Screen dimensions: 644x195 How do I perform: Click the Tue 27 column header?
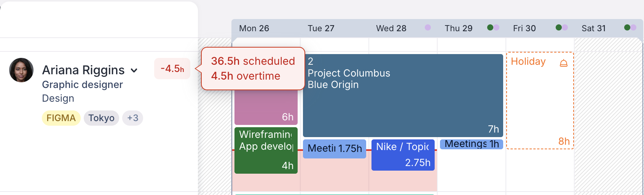321,29
